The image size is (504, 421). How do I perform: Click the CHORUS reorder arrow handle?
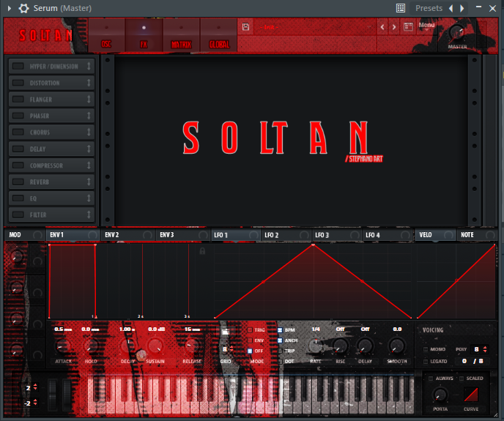(89, 132)
